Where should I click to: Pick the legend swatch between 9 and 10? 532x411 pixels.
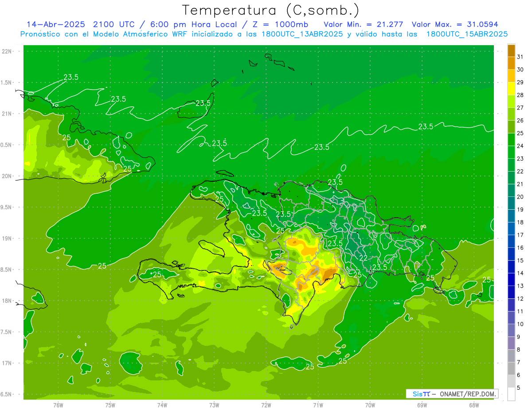511,330
